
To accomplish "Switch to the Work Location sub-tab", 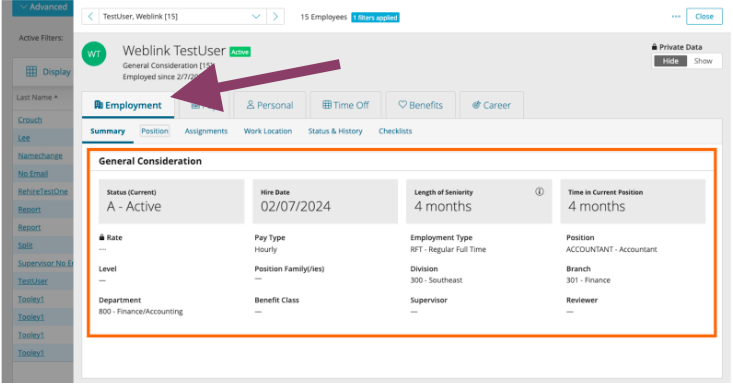I will point(267,131).
